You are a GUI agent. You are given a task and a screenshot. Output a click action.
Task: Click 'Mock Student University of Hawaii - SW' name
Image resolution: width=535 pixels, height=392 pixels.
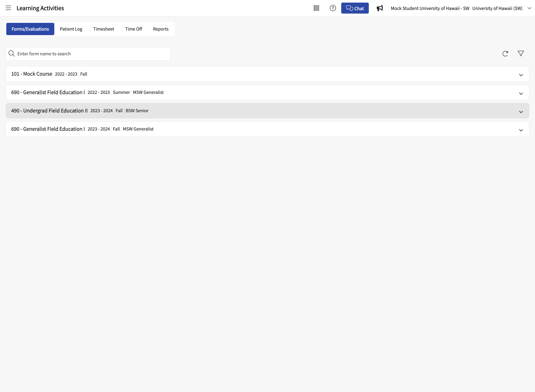coord(430,8)
